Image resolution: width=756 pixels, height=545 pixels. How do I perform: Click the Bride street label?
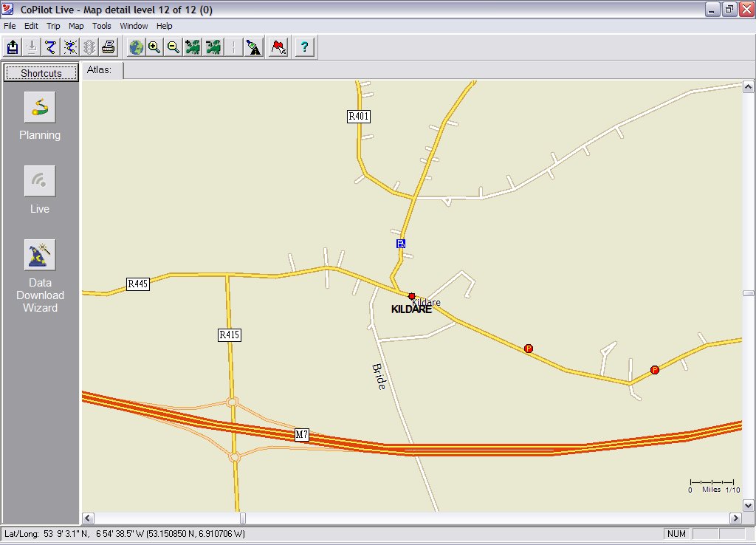click(379, 377)
